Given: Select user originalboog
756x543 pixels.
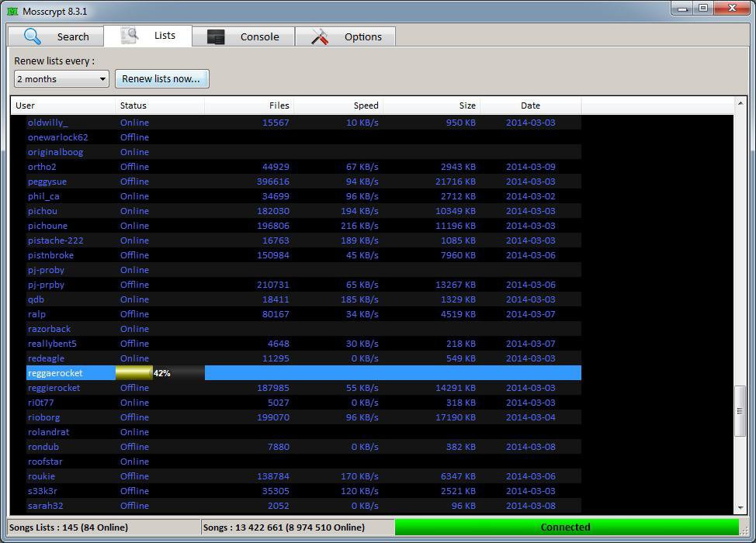Looking at the screenshot, I should click(x=55, y=152).
